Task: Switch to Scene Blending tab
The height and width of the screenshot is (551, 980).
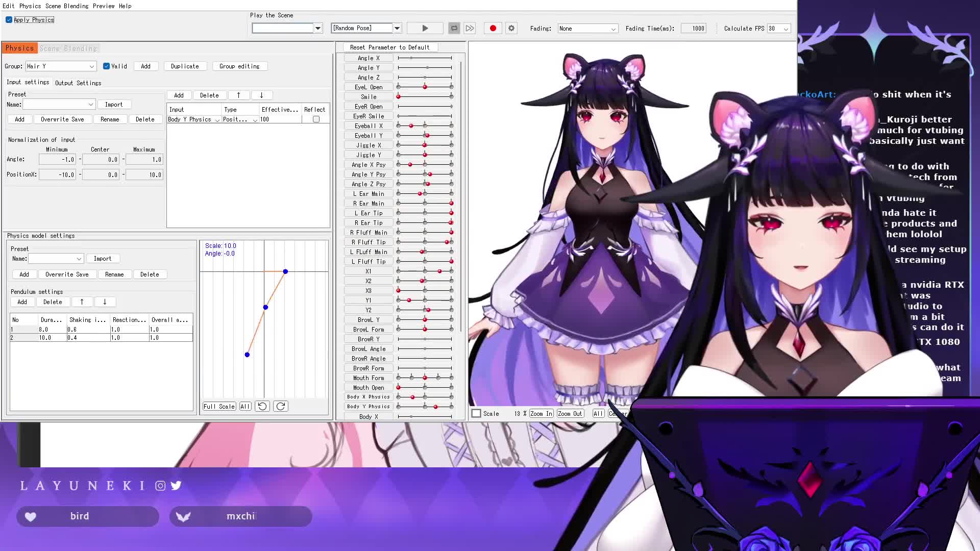Action: point(68,48)
